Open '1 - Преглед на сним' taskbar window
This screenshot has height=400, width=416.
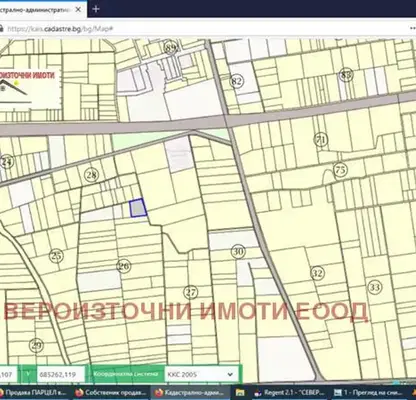(369, 392)
